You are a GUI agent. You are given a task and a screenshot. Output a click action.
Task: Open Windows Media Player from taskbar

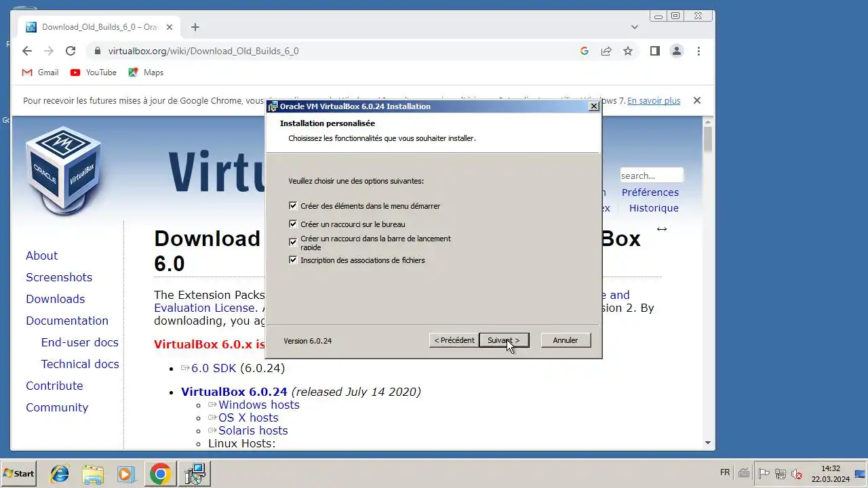tap(126, 474)
